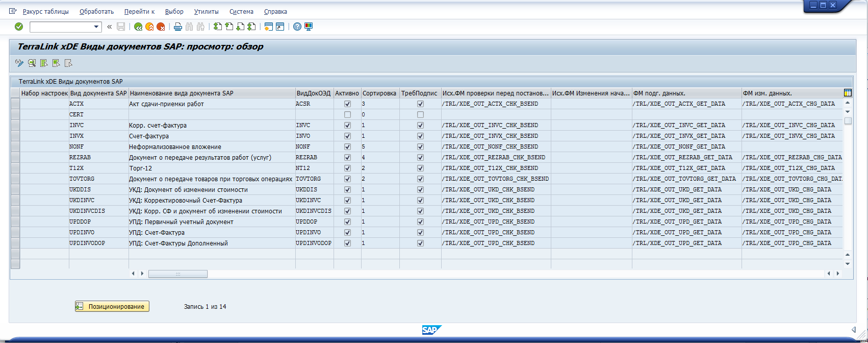
Task: Click the Сортировка column header
Action: tap(379, 93)
